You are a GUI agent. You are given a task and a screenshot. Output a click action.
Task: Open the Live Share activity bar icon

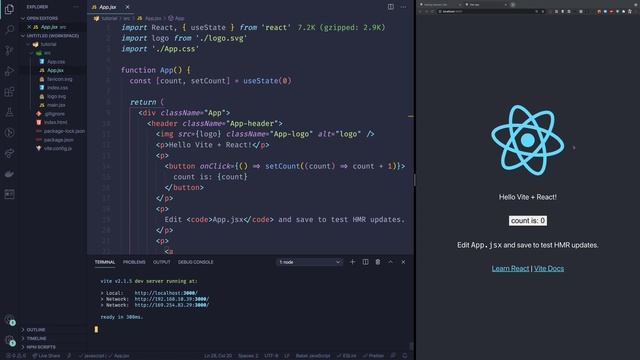(9, 153)
